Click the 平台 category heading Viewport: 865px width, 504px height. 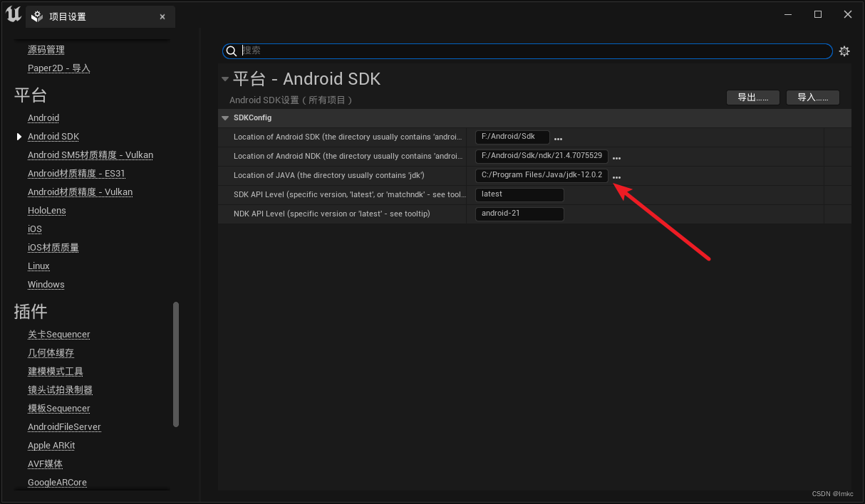click(x=31, y=95)
